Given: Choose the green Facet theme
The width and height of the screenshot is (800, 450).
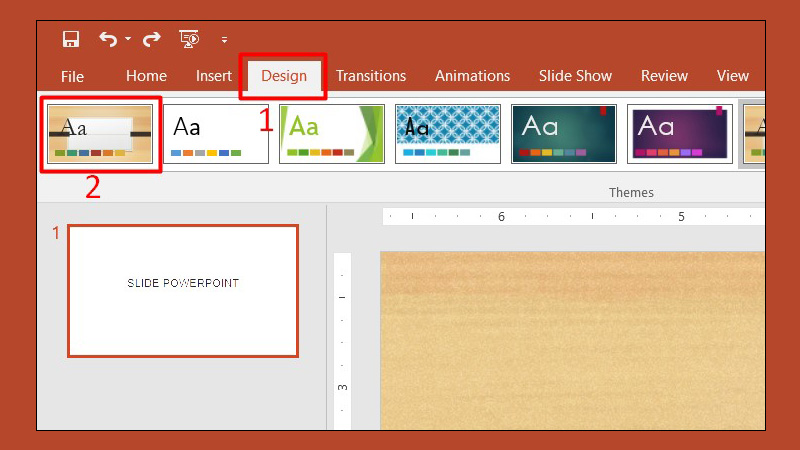Looking at the screenshot, I should coord(332,134).
